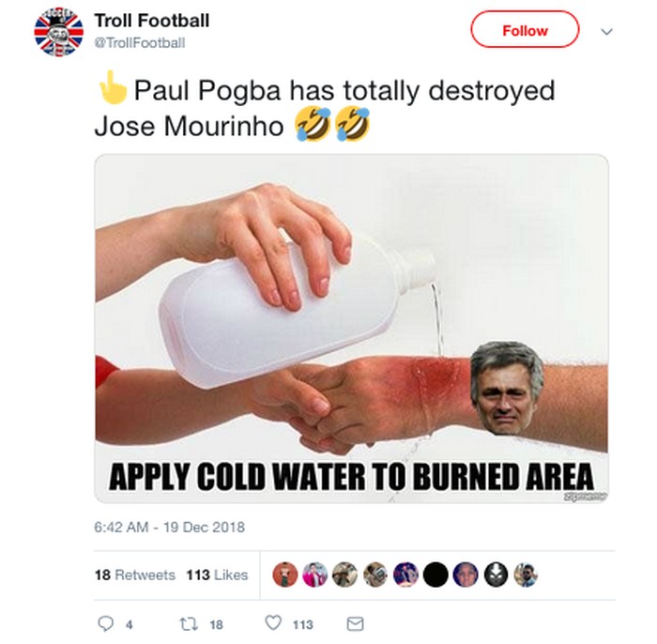Open the burned-arm meme image
This screenshot has width=657, height=644.
(351, 329)
